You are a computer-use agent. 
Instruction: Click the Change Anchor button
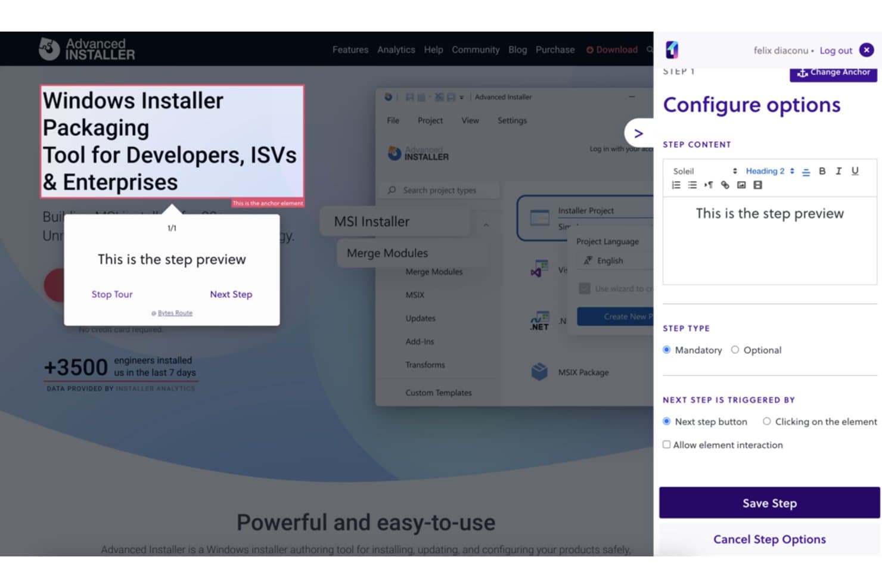[833, 73]
